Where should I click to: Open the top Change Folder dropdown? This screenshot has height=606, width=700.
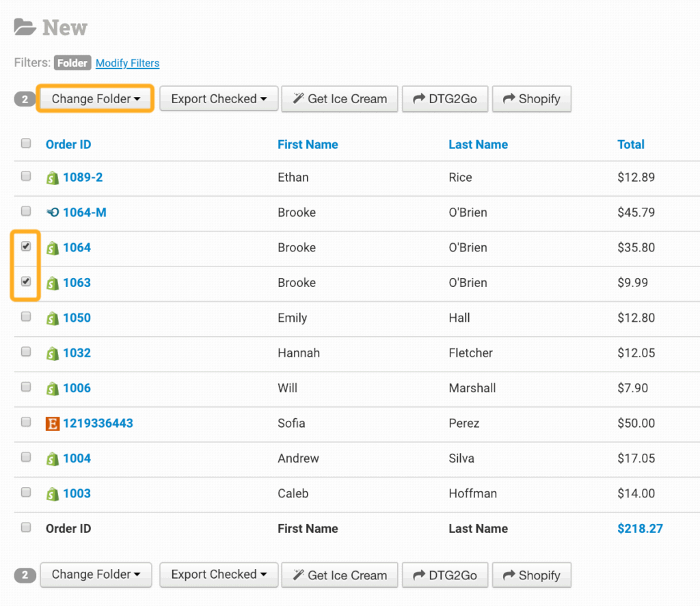tap(96, 99)
